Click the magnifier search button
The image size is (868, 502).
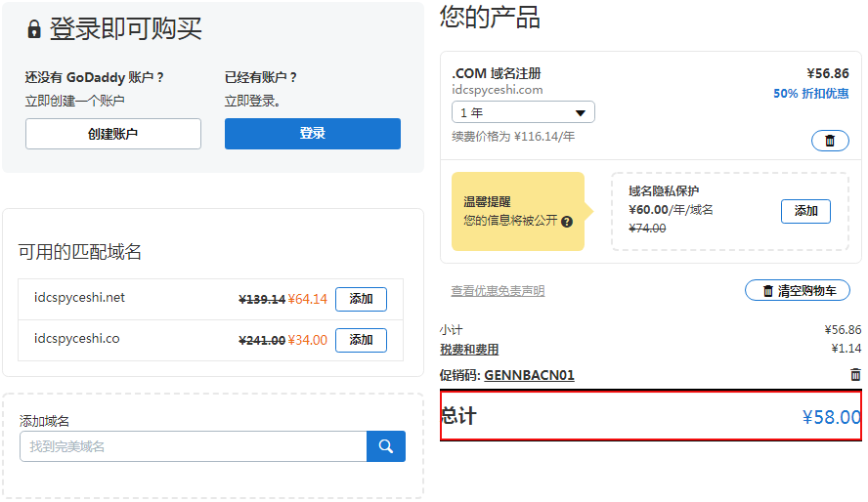(386, 446)
